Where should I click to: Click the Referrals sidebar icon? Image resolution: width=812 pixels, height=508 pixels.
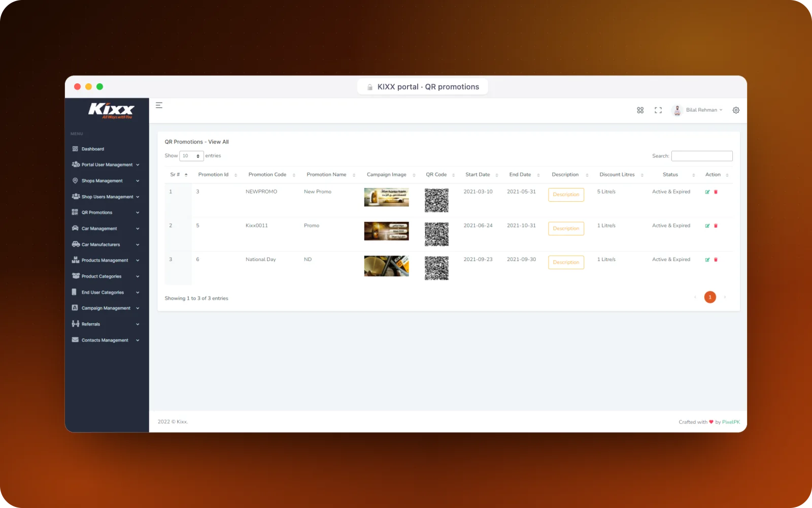[75, 324]
